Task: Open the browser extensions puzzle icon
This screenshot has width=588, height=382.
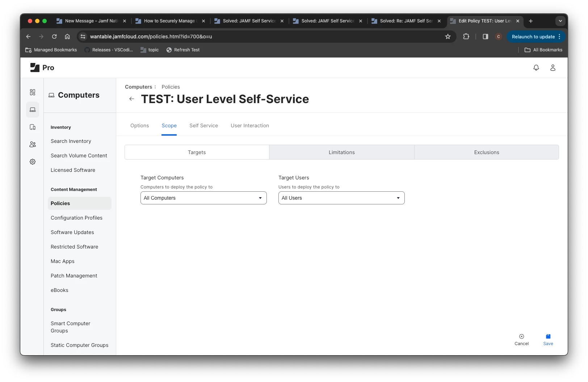Action: click(x=466, y=37)
